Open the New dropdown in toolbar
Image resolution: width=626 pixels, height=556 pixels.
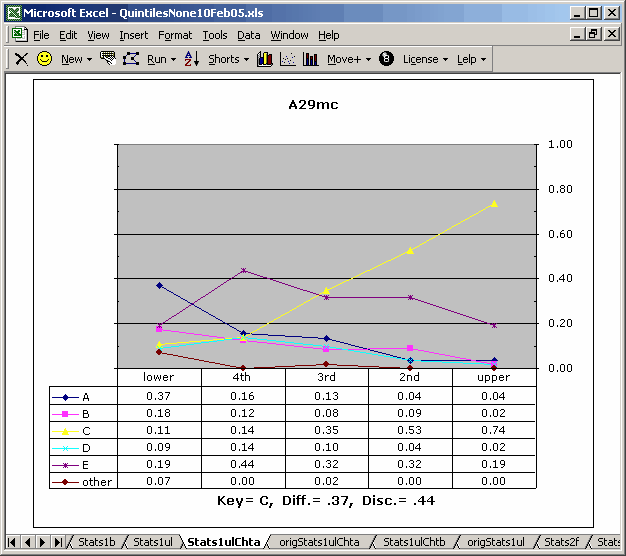point(76,59)
